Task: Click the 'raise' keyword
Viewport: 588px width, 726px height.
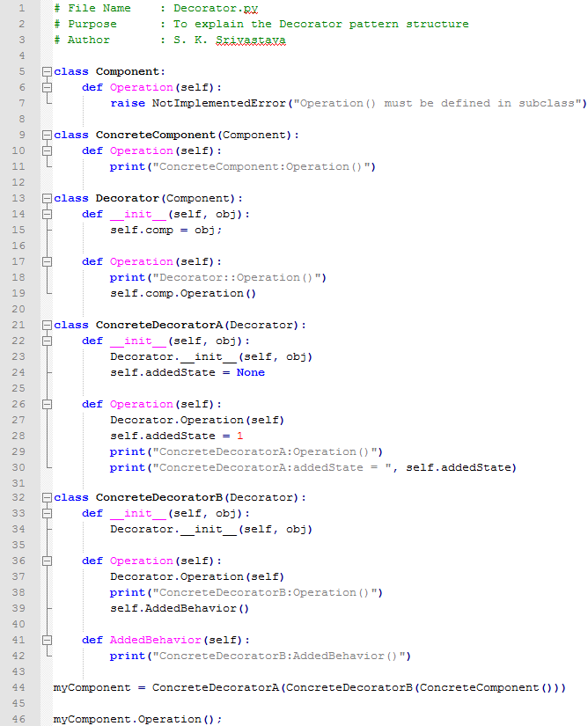Action: pyautogui.click(x=128, y=103)
